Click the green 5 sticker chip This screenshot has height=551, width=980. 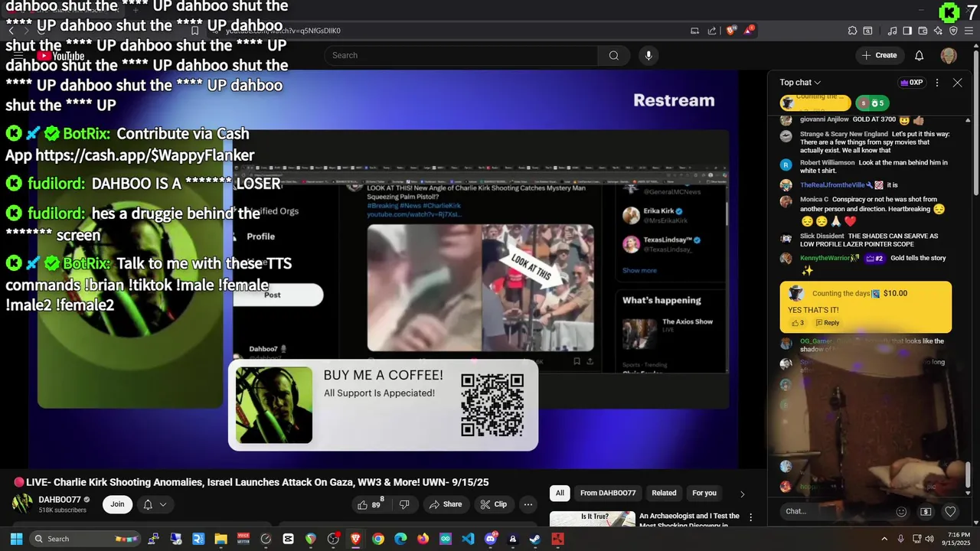[x=872, y=103]
